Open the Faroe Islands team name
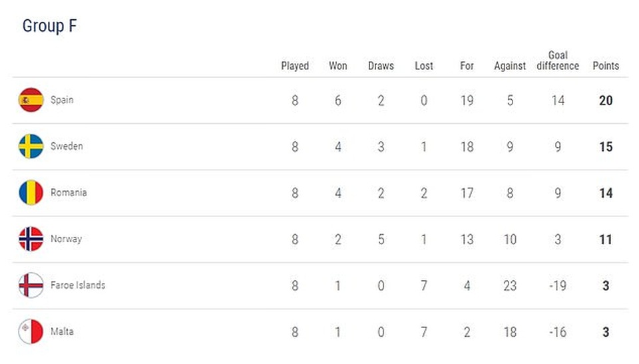Image resolution: width=639 pixels, height=364 pixels. 78,285
